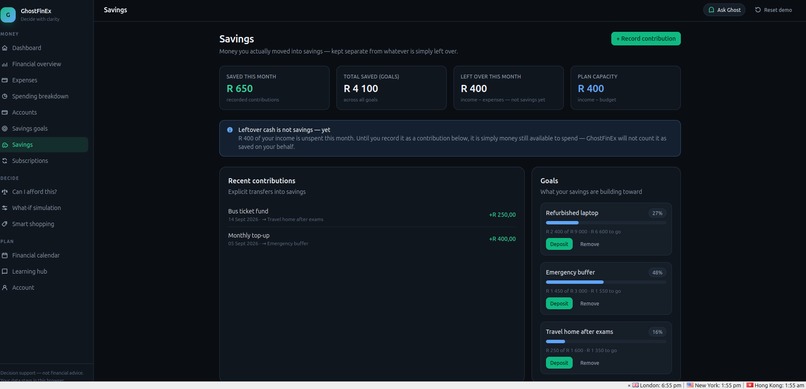806x389 pixels.
Task: Open the Ask Ghost assistant
Action: (724, 10)
